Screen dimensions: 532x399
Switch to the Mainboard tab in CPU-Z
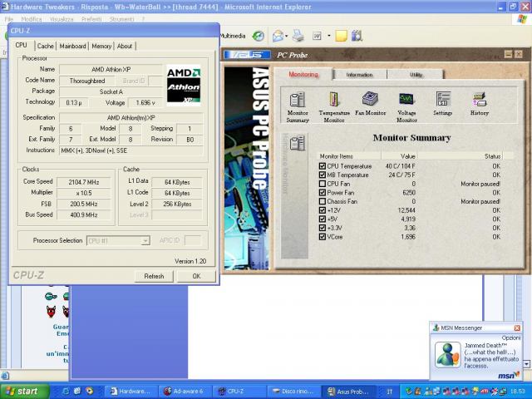click(72, 46)
